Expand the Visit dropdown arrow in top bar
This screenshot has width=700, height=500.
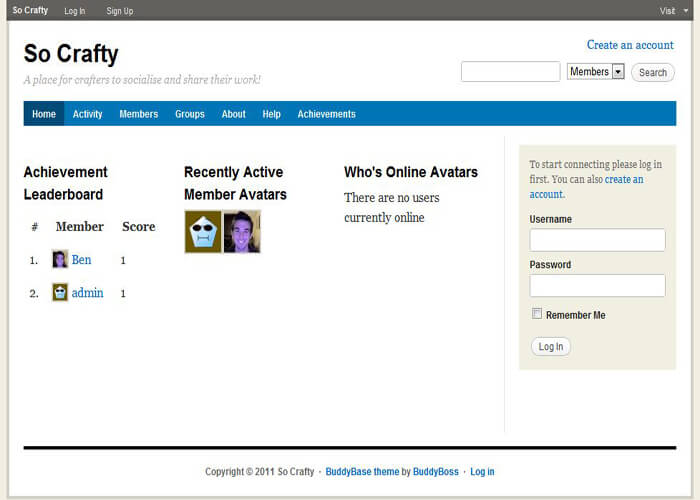tap(686, 11)
